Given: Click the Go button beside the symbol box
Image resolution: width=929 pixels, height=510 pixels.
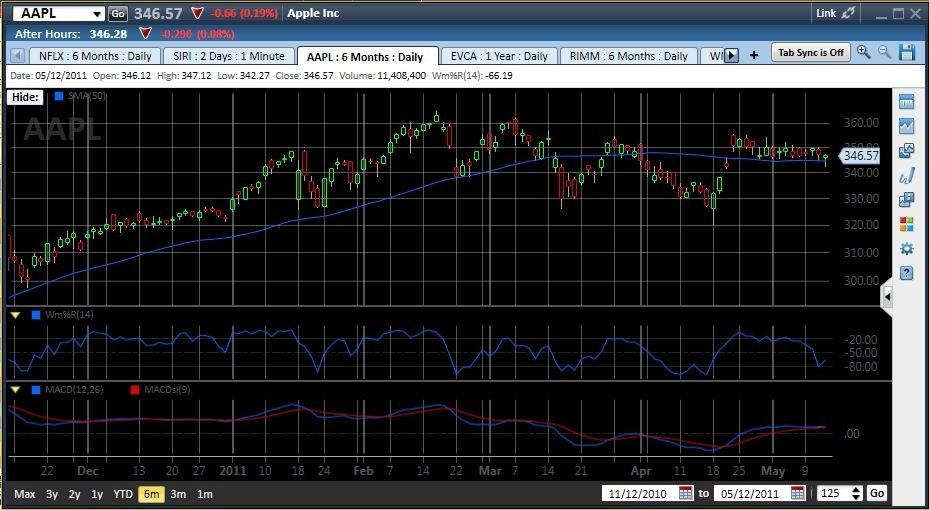Looking at the screenshot, I should coord(118,14).
